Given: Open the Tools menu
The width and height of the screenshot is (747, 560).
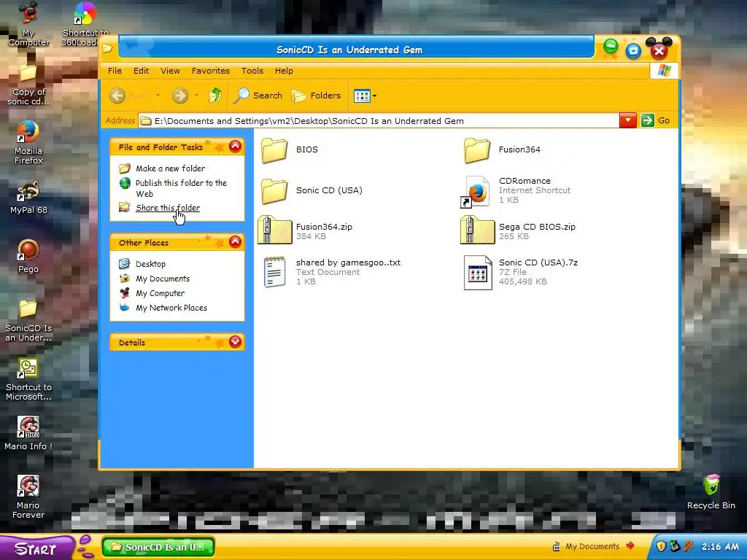Looking at the screenshot, I should (252, 71).
